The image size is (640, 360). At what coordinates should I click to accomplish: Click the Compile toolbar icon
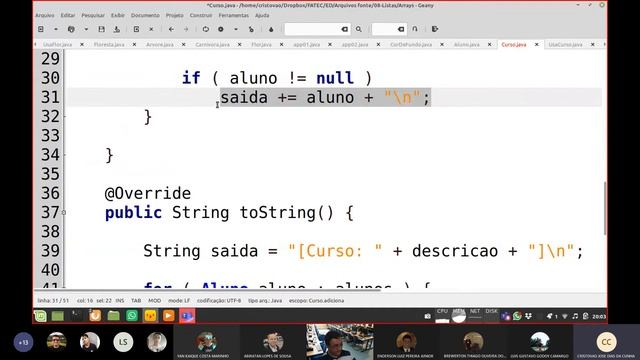[x=206, y=29]
